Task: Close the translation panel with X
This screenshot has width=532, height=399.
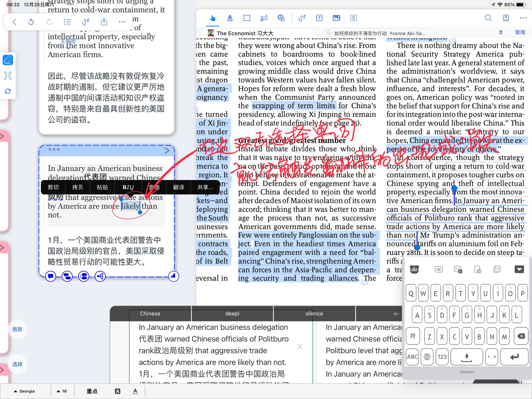Action: point(300,346)
